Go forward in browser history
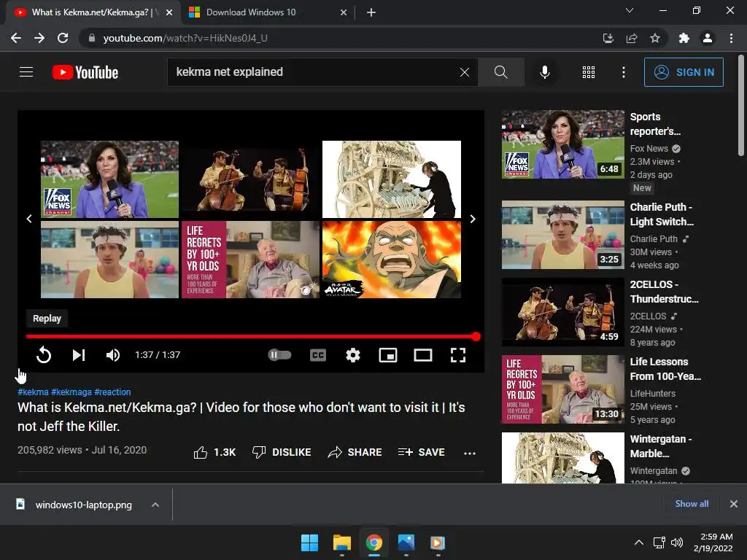The height and width of the screenshot is (560, 747). [x=39, y=38]
